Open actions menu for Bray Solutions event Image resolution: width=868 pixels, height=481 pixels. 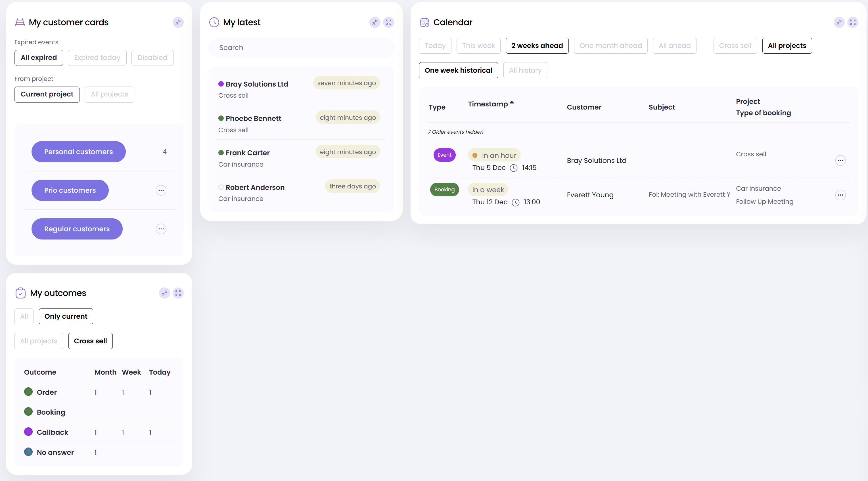point(840,161)
